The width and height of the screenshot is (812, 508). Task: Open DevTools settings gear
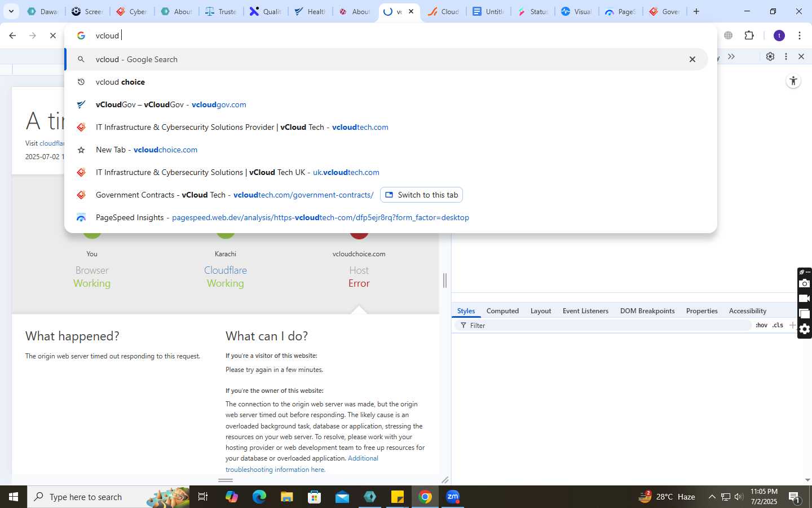click(x=770, y=56)
